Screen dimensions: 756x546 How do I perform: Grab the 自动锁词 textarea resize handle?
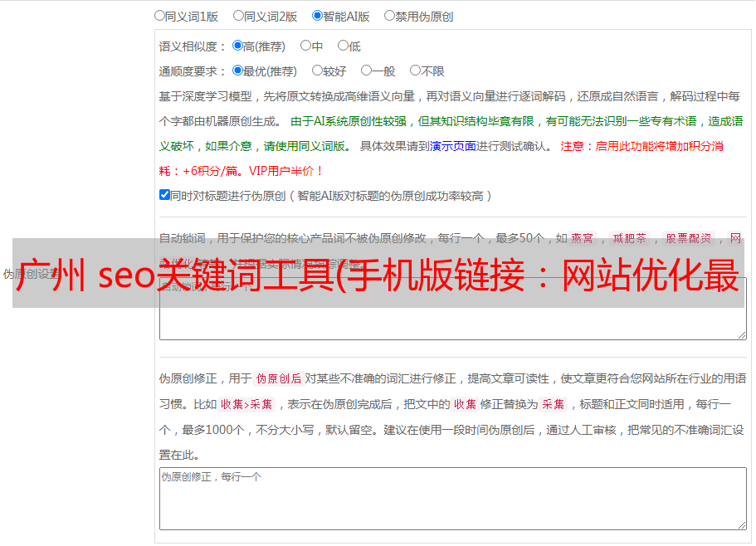click(742, 335)
